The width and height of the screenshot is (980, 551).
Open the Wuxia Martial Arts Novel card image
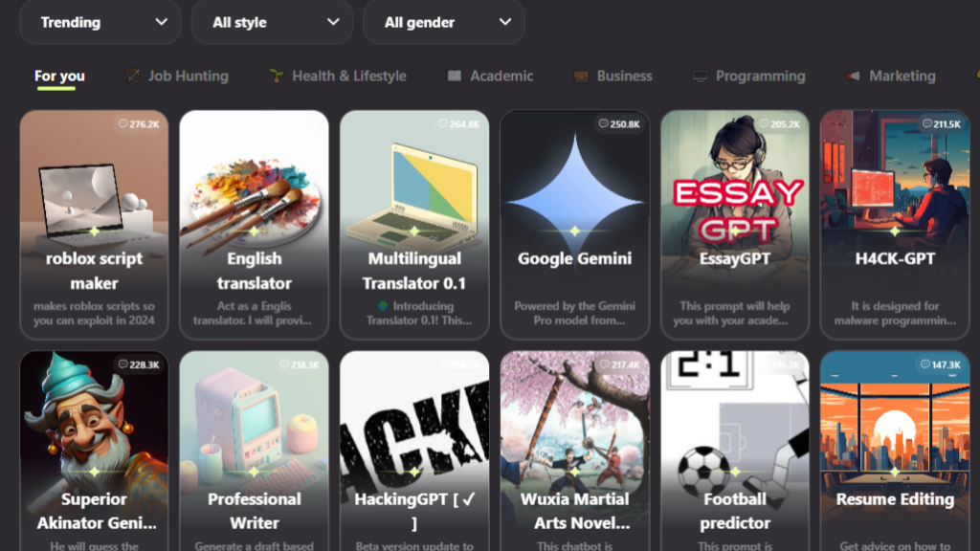click(x=574, y=419)
